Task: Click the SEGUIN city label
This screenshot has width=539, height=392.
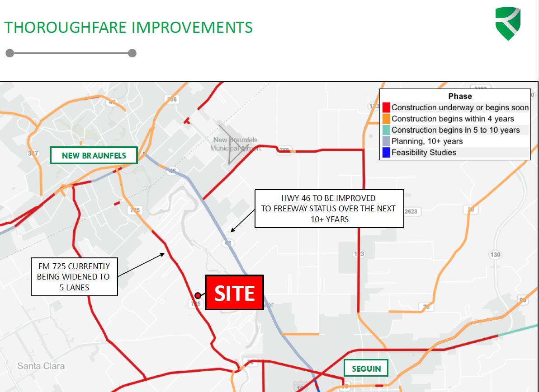Action: (x=366, y=368)
